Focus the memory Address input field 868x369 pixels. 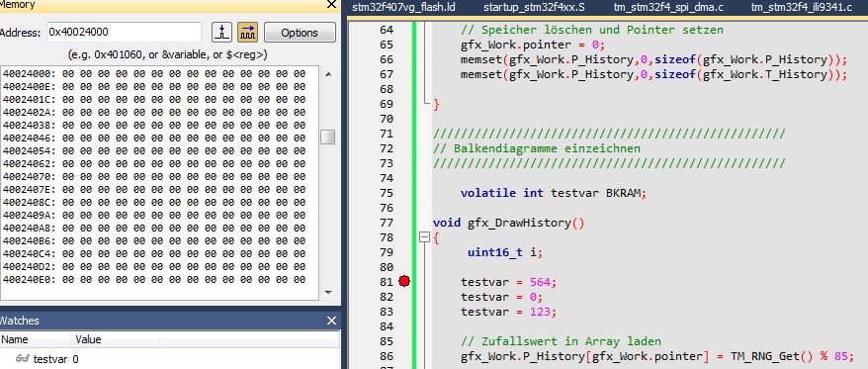coord(124,32)
